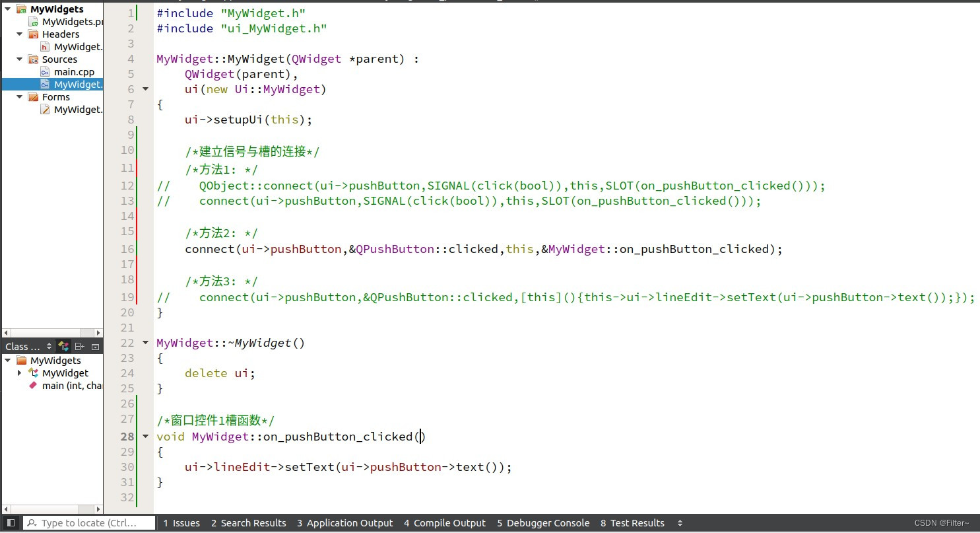Collapse the MyWidgets project root node

[7, 9]
